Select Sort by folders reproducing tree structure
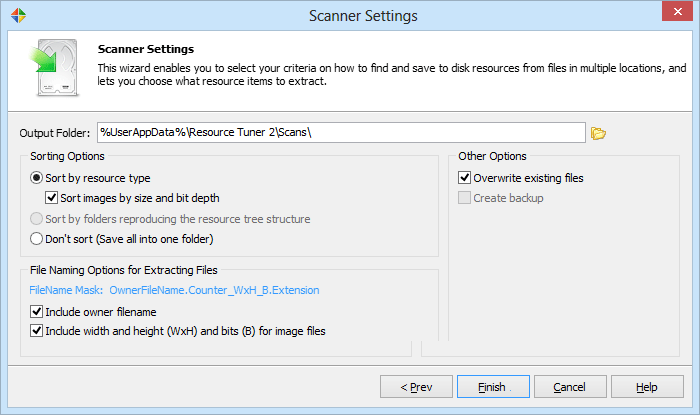The image size is (700, 415). pos(37,219)
